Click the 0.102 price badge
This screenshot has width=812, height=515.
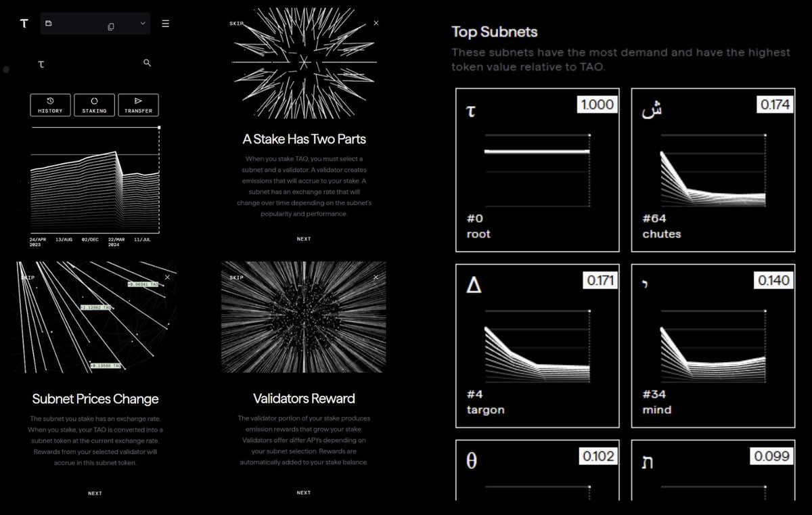pyautogui.click(x=597, y=456)
